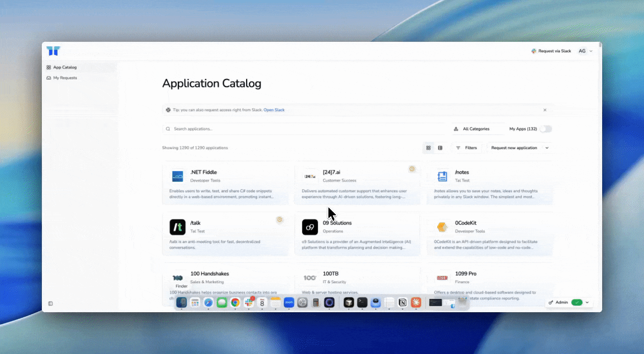644x354 pixels.
Task: Open Calendar from the dock
Action: point(262,303)
